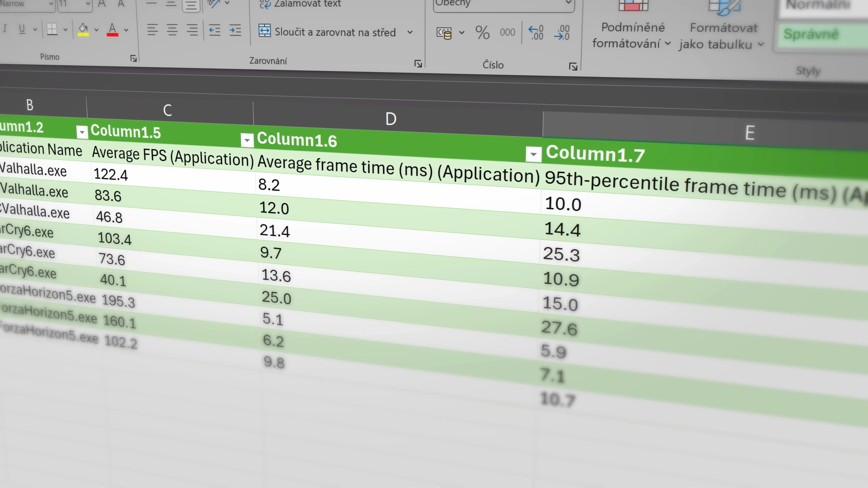Apply percent style number format

[482, 33]
